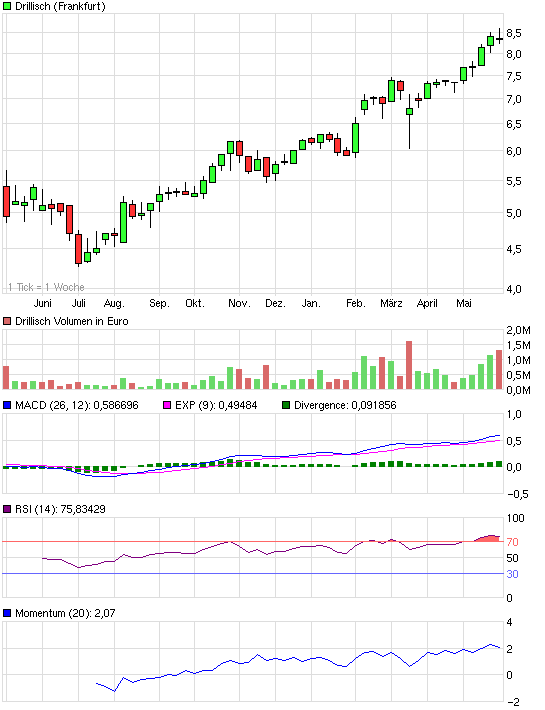Select the 'Drillisch Volumen in Euro' label
The height and width of the screenshot is (710, 545).
[72, 321]
